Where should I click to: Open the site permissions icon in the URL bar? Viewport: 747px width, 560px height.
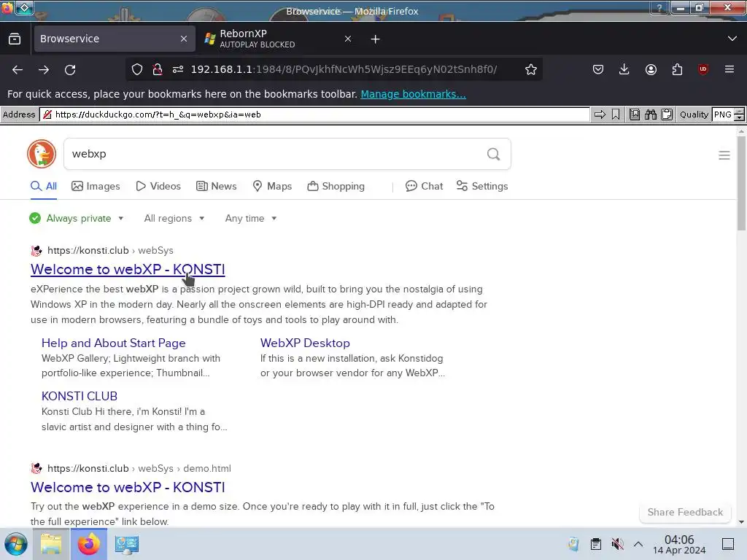(x=178, y=69)
